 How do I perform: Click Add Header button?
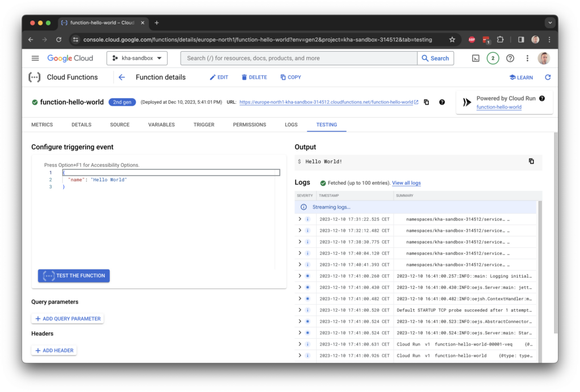pos(54,350)
